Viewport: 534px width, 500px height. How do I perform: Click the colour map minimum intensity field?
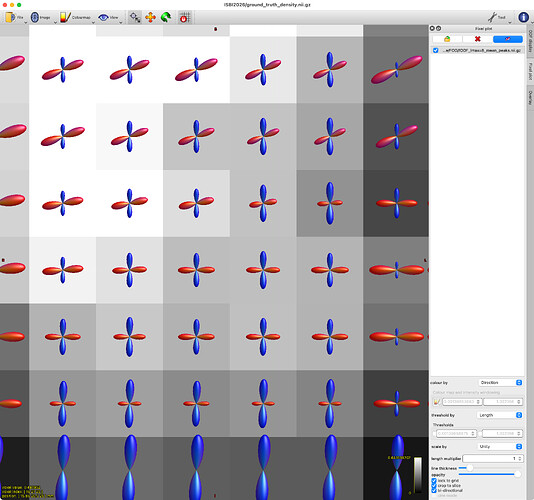point(462,402)
